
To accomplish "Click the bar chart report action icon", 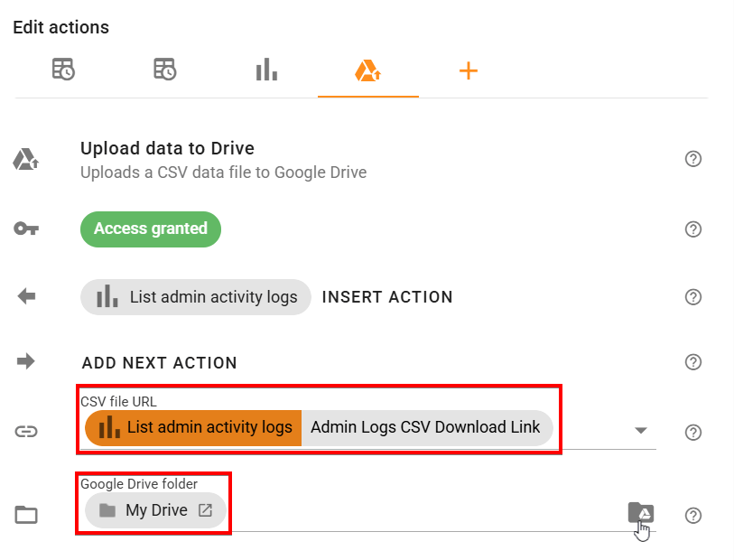I will 266,69.
